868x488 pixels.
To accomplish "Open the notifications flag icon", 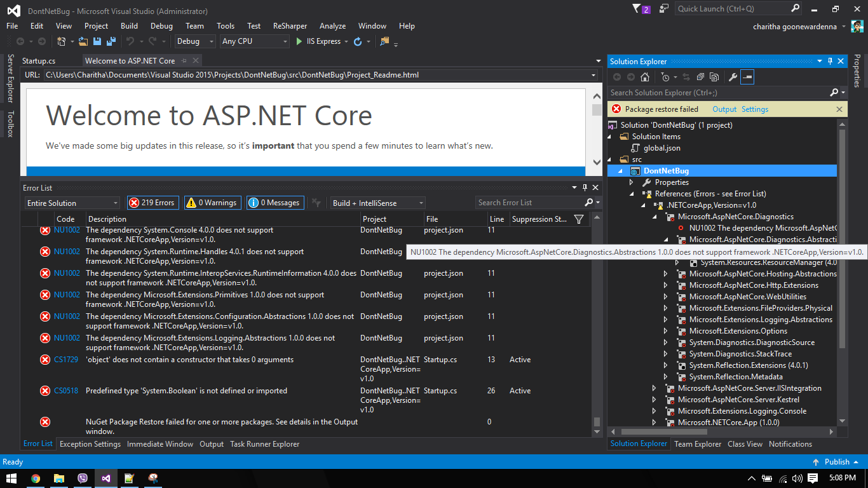I will click(x=637, y=9).
